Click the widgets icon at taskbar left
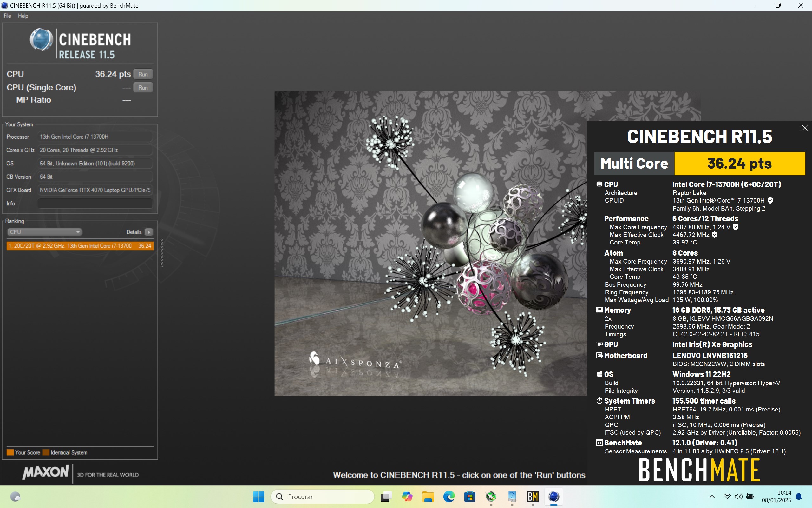Screen dimensions: 812x508 point(16,497)
